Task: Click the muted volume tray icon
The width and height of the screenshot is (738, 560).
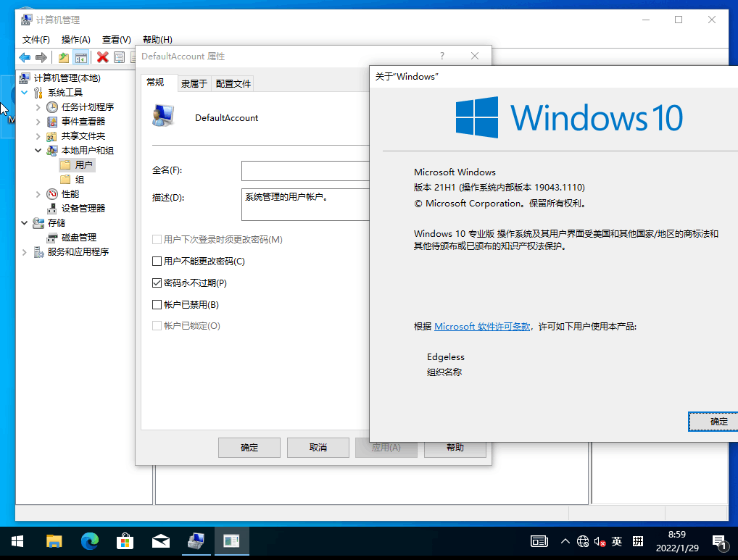Action: click(600, 542)
